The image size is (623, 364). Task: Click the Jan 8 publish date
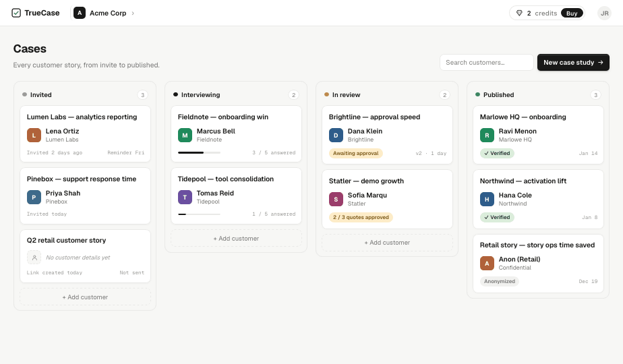click(x=589, y=217)
